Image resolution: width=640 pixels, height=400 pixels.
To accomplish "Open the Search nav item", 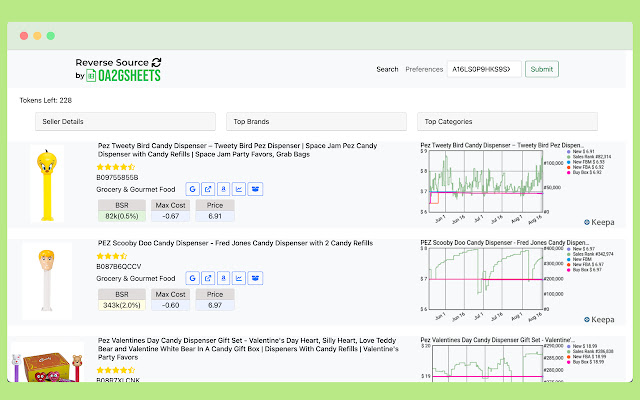I will (x=387, y=69).
